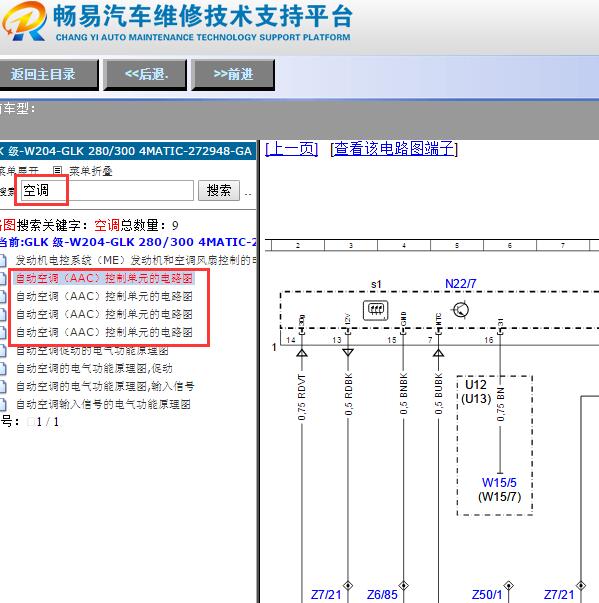Click the 0,5 RDBK wire label
This screenshot has height=603, width=599.
(x=348, y=394)
